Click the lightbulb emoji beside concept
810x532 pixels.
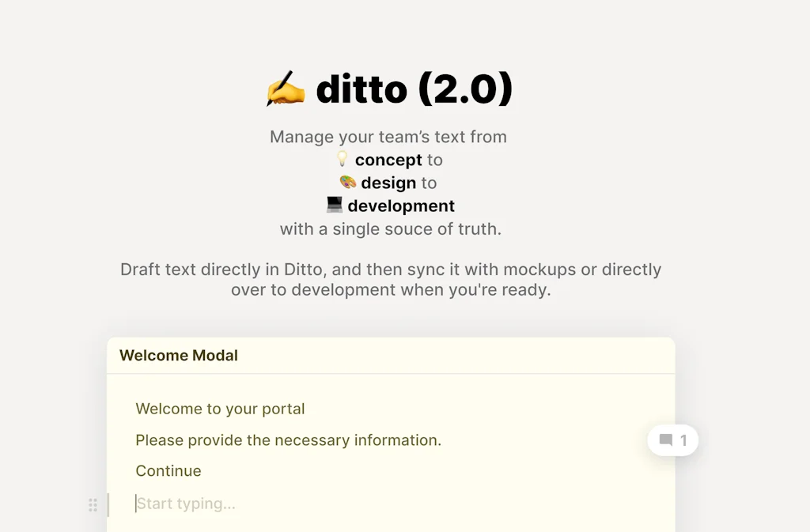[x=342, y=159]
